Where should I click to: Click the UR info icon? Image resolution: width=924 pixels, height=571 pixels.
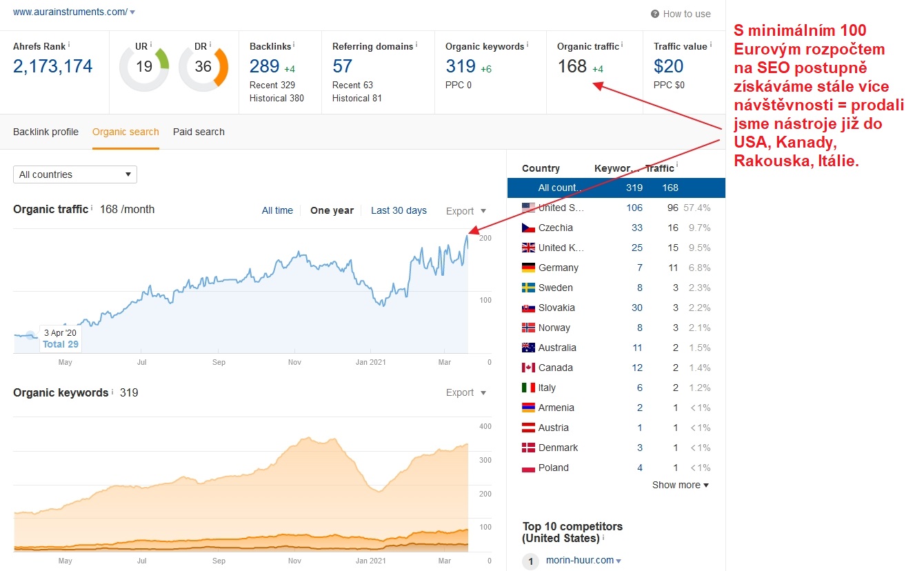151,45
